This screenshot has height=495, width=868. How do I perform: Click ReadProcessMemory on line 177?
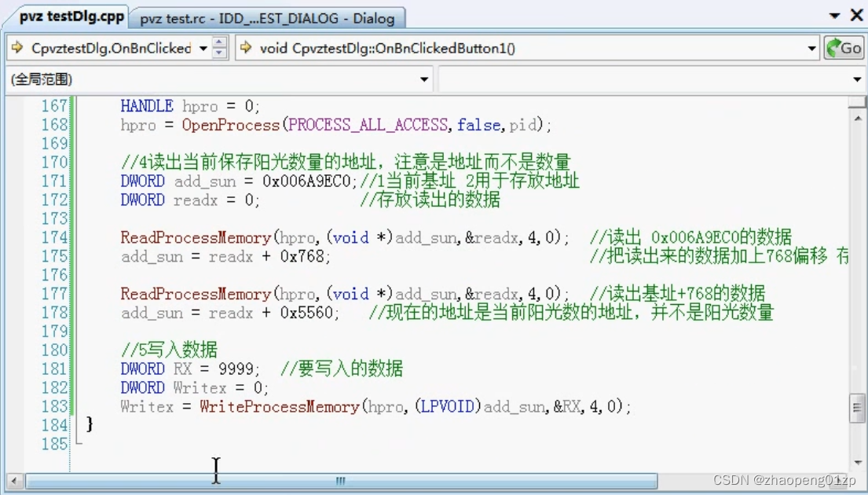point(196,293)
